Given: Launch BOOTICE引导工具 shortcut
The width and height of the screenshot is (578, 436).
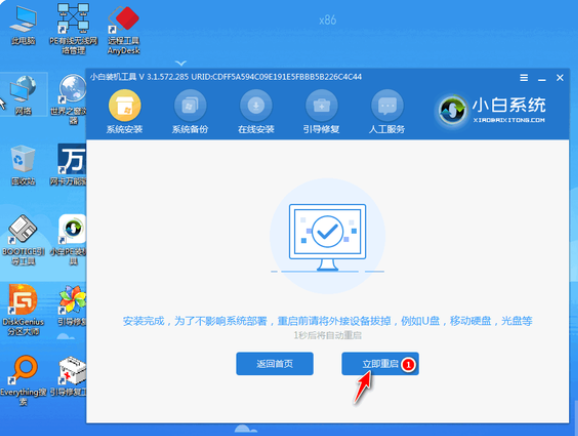Looking at the screenshot, I should pos(23,240).
